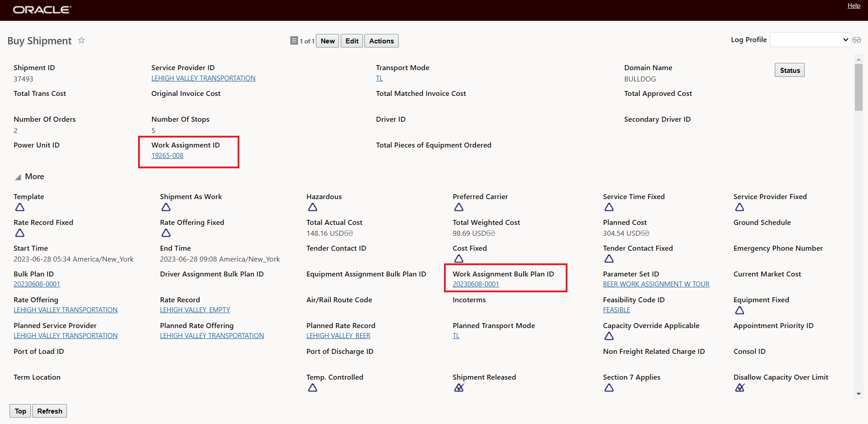View currency details for Planned Cost
868x424 pixels.
click(x=645, y=233)
